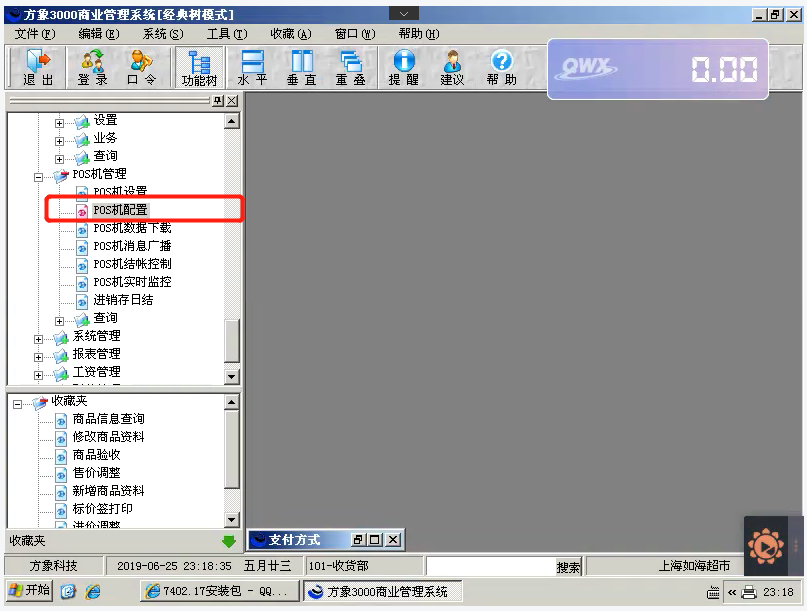Click function tree scrollbar up arrow

pyautogui.click(x=232, y=121)
